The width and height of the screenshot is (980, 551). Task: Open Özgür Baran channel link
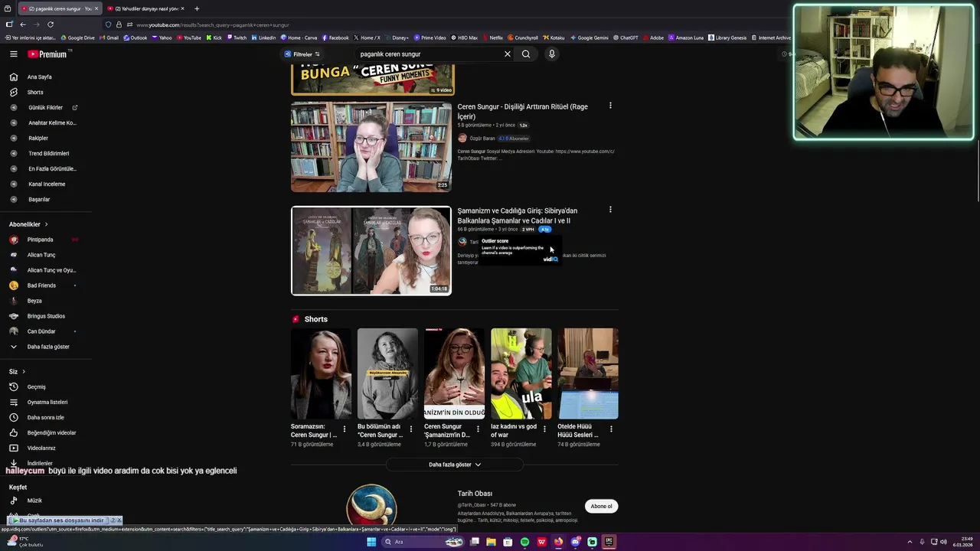[482, 139]
